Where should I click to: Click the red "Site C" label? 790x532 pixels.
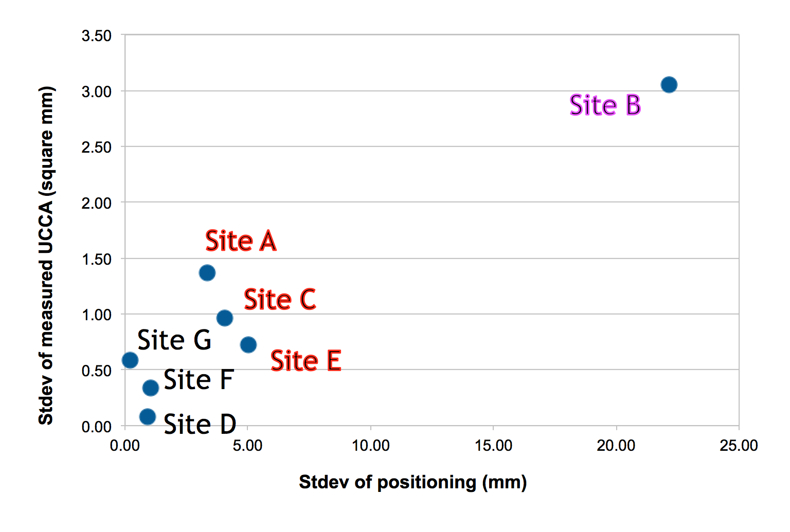click(x=280, y=299)
